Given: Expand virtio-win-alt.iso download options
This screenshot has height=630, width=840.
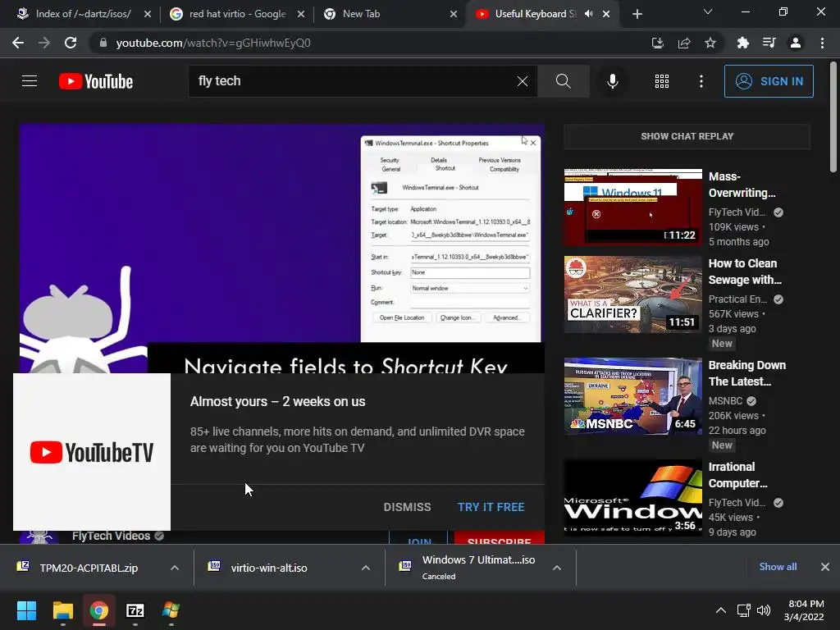Looking at the screenshot, I should click(x=366, y=568).
